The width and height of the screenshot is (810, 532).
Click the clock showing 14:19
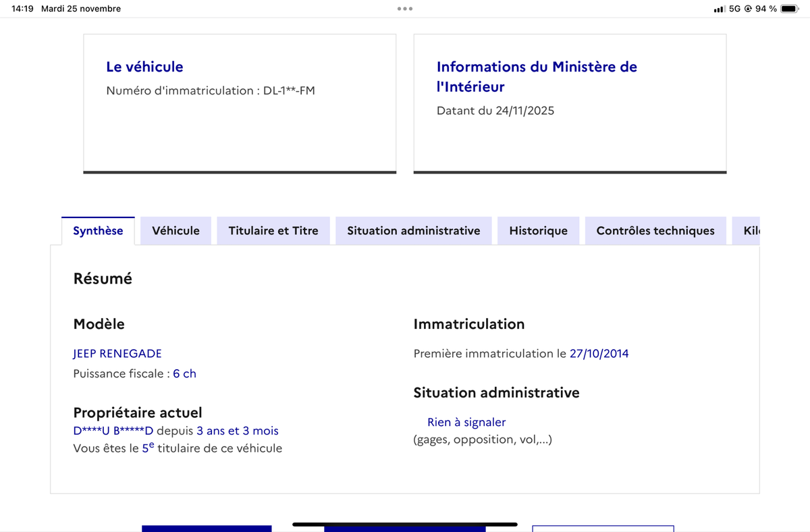pos(23,9)
